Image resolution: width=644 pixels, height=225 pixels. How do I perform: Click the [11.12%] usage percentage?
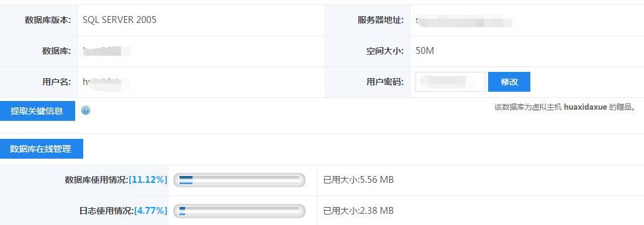pos(148,180)
